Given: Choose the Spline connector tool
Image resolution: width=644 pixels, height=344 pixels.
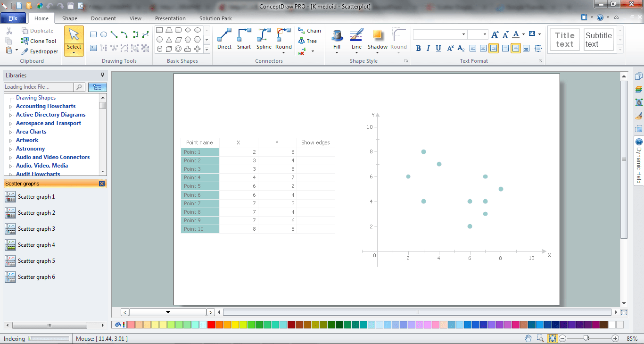Looking at the screenshot, I should 264,39.
